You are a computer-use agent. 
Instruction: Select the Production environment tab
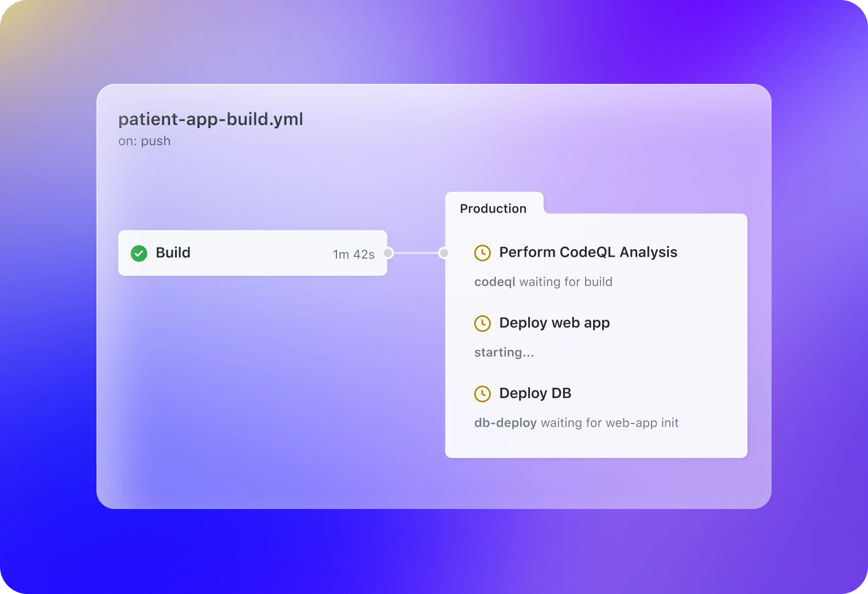pos(493,209)
